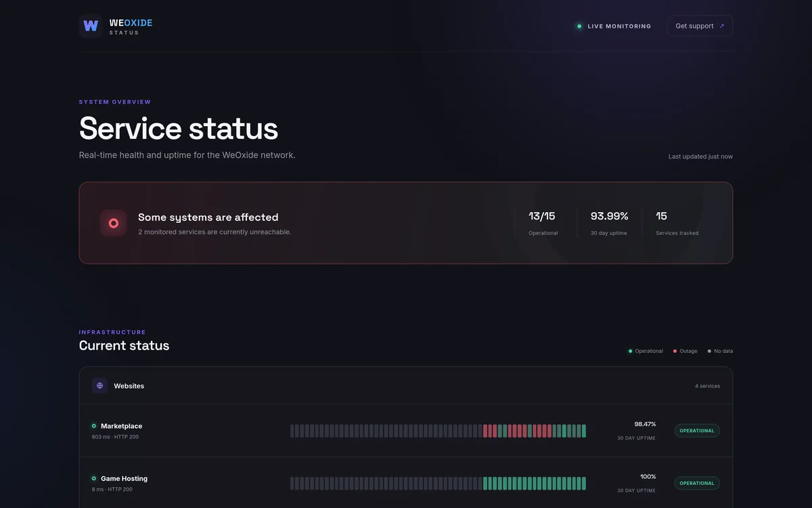Click the Game Hosting uptime history bar

[438, 483]
